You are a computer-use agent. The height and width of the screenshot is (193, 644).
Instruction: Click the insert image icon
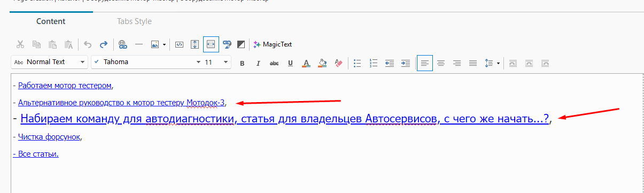[155, 44]
